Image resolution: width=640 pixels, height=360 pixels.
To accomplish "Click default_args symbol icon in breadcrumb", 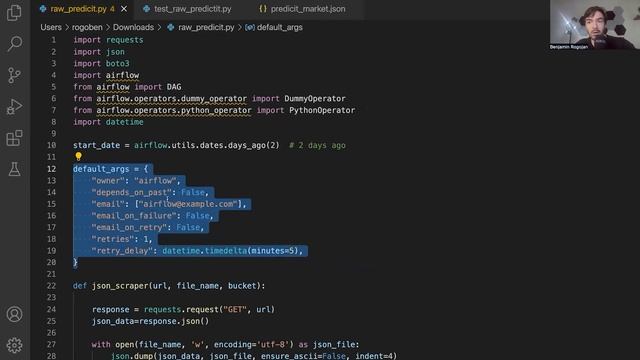I will (250, 27).
